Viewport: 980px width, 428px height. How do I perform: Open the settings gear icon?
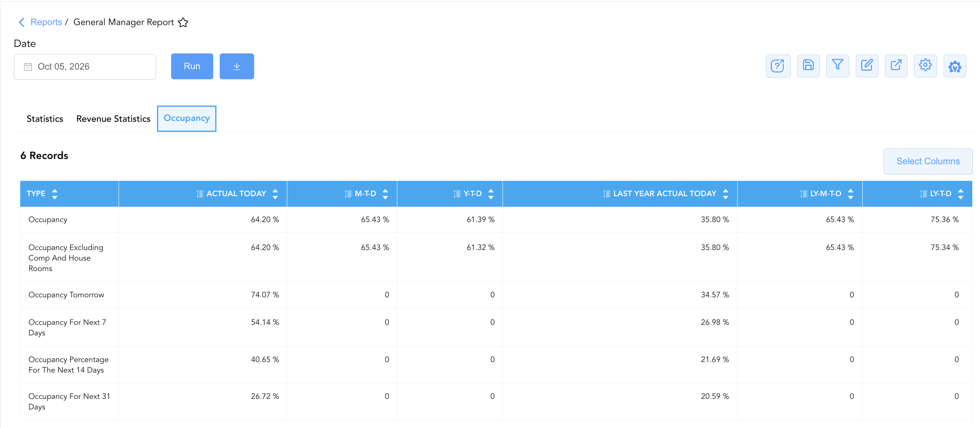[925, 66]
